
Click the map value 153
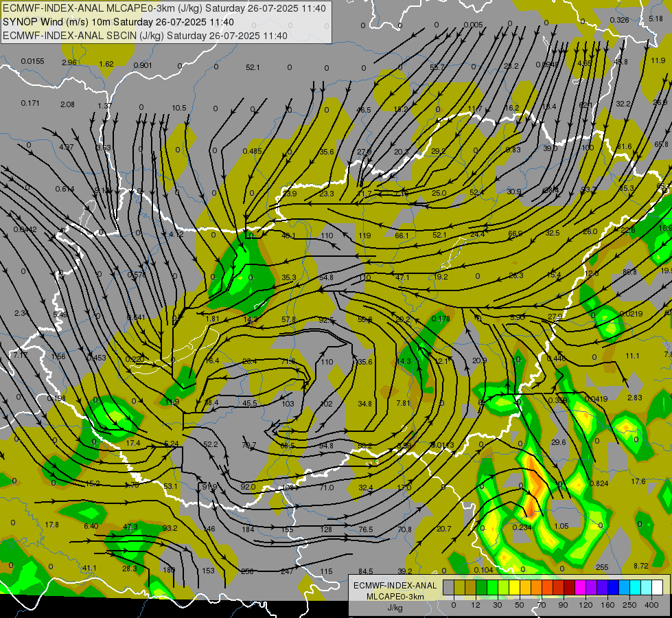pos(208,571)
